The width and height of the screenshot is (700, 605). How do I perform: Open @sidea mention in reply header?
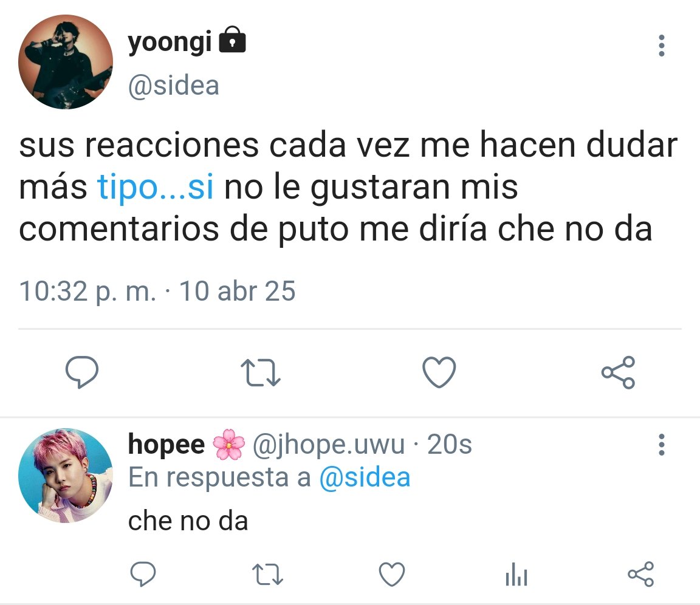[x=365, y=477]
